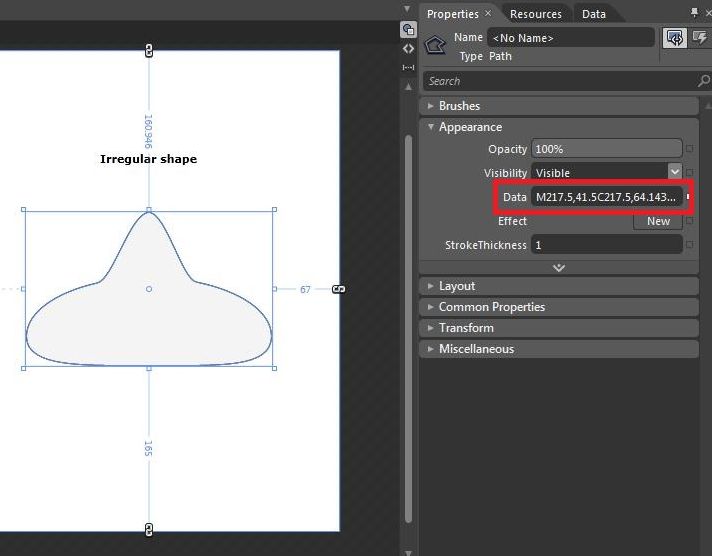This screenshot has height=556, width=712.
Task: Switch to the Resources tab
Action: click(535, 14)
